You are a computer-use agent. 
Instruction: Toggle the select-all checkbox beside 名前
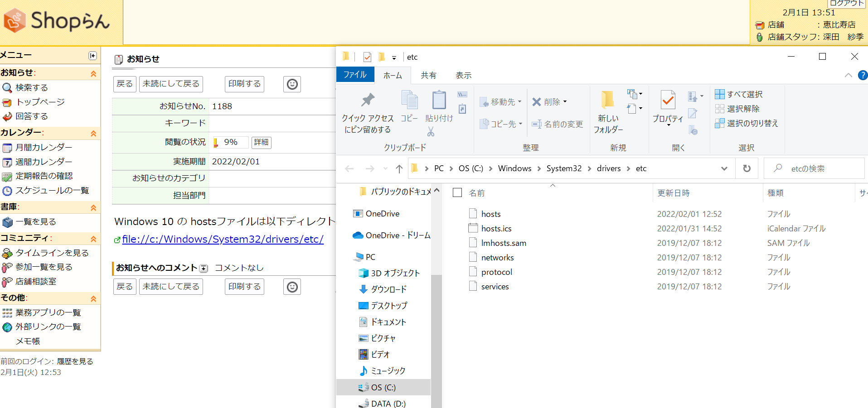coord(457,193)
